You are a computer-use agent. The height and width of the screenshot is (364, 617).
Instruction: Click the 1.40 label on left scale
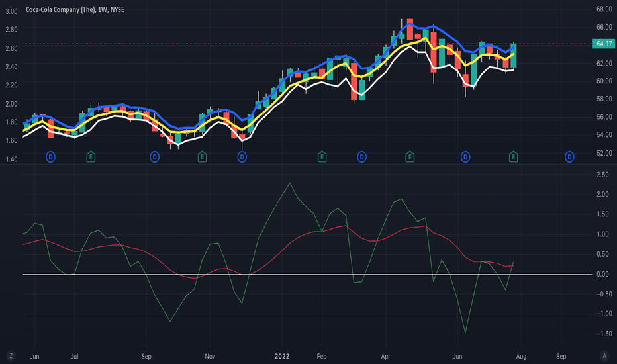point(11,159)
